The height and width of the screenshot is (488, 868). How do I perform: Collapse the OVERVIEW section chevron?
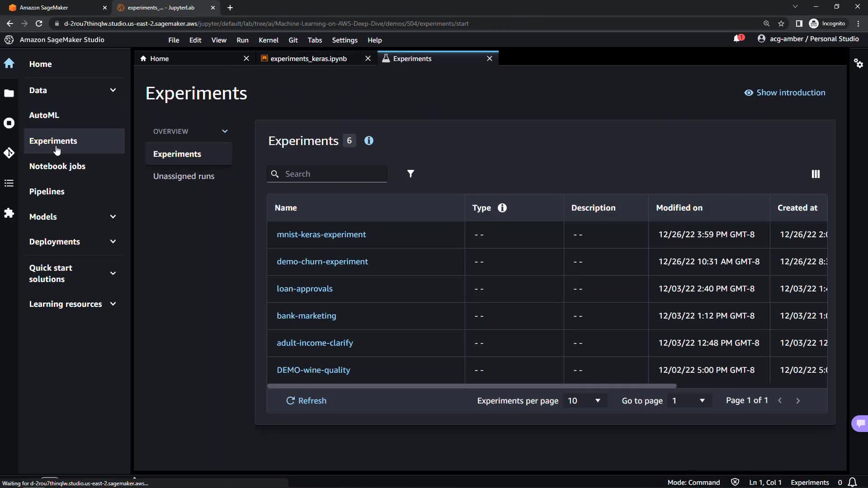pos(225,131)
